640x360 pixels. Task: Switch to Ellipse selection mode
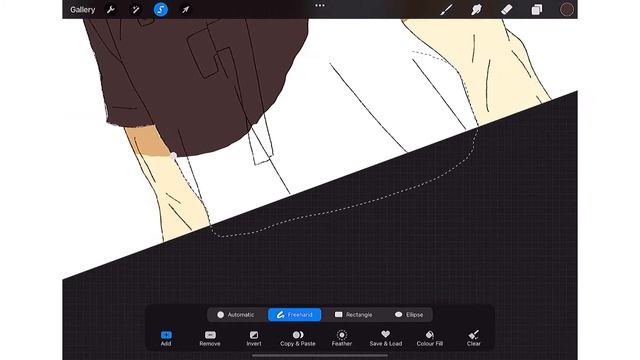coord(409,315)
